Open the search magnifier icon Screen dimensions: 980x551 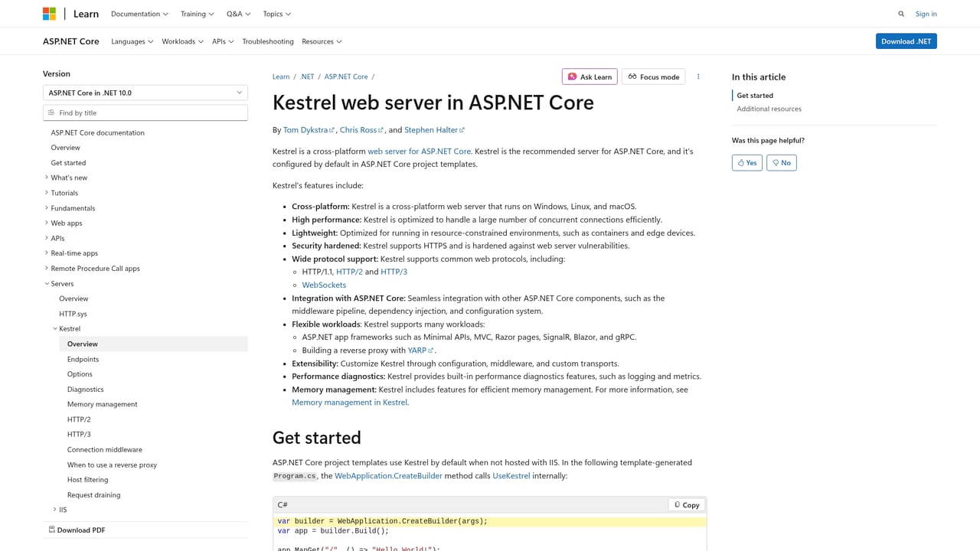pyautogui.click(x=901, y=13)
